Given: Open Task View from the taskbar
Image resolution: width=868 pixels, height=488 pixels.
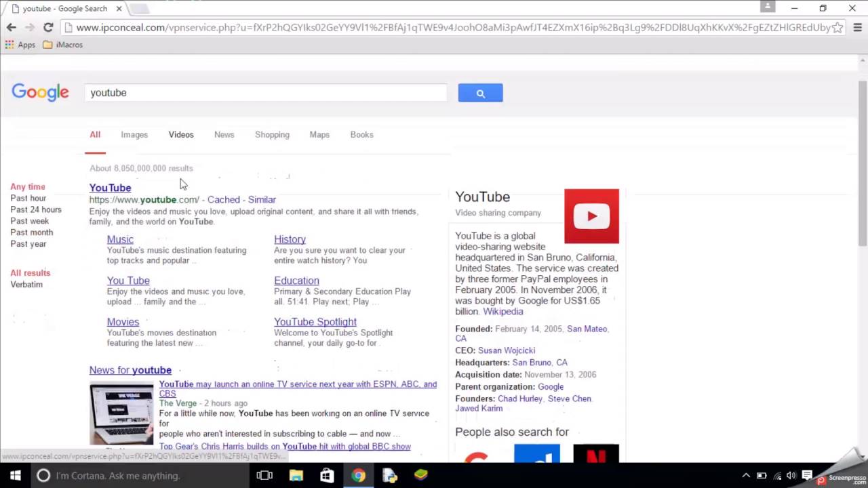Looking at the screenshot, I should tap(264, 475).
